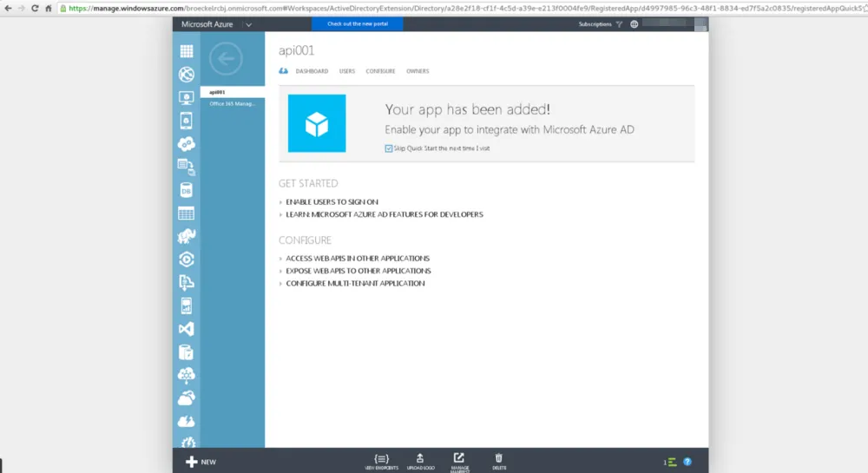Click the globe language icon in header
The height and width of the screenshot is (473, 868).
coord(635,24)
